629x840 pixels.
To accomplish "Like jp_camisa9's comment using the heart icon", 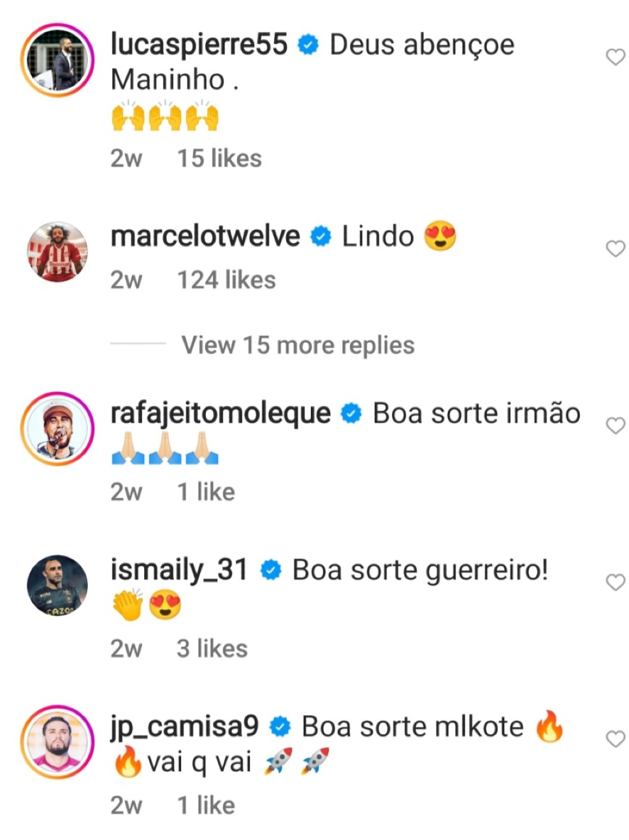I will (x=615, y=739).
